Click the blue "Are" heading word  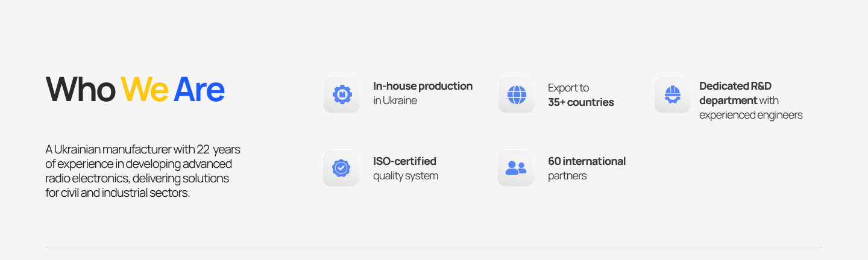pos(199,90)
